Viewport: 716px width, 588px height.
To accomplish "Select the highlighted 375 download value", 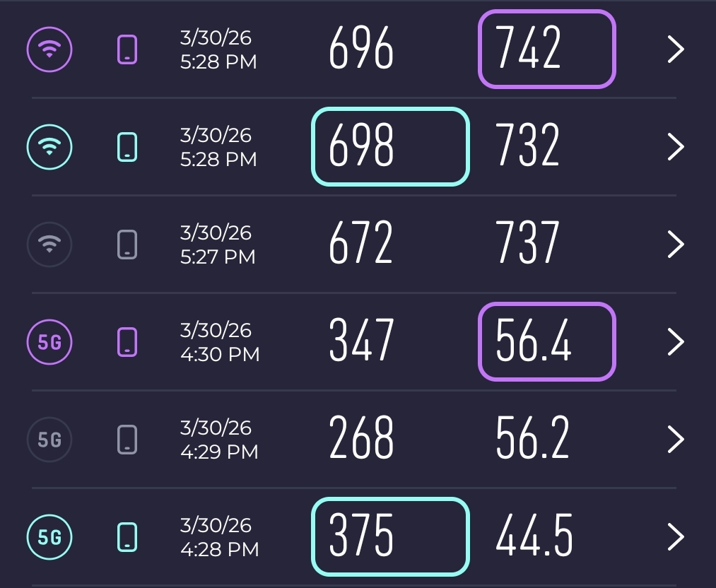I will [390, 537].
